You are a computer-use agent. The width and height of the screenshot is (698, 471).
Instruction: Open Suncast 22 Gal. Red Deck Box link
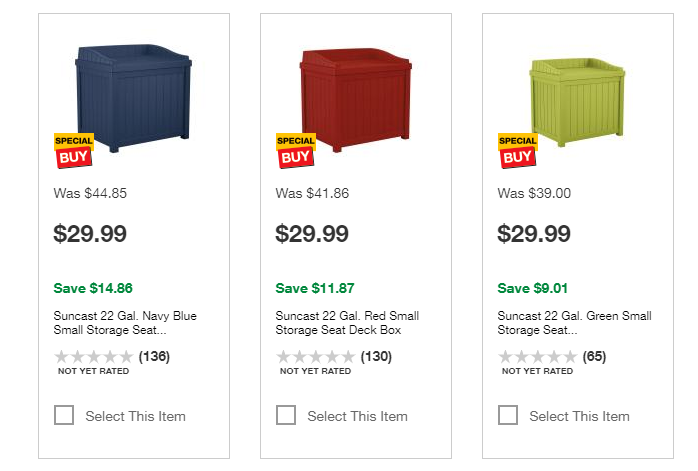pyautogui.click(x=347, y=323)
